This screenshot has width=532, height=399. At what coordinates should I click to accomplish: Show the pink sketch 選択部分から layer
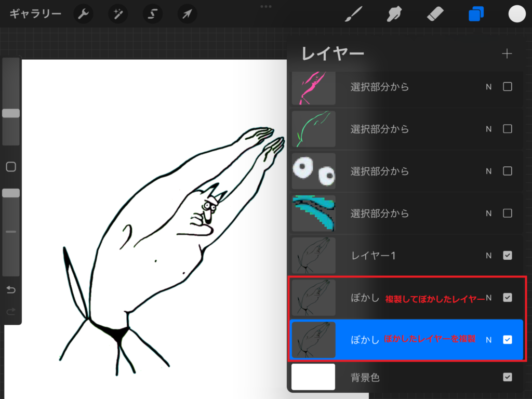[x=507, y=87]
